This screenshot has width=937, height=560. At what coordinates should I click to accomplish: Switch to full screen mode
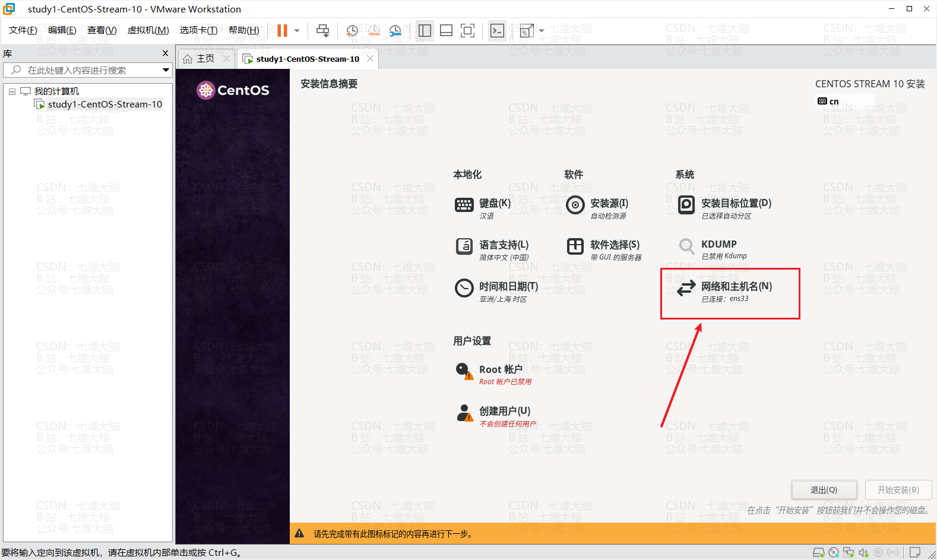tap(467, 30)
